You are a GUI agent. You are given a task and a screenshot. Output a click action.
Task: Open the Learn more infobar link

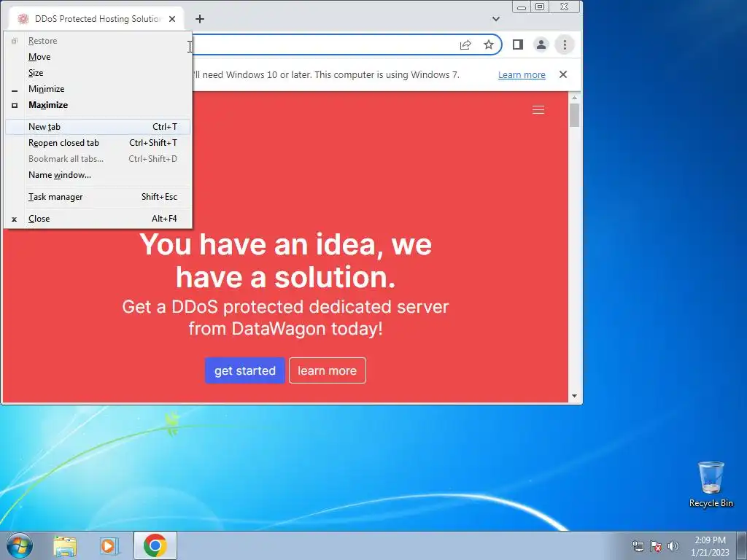point(522,75)
